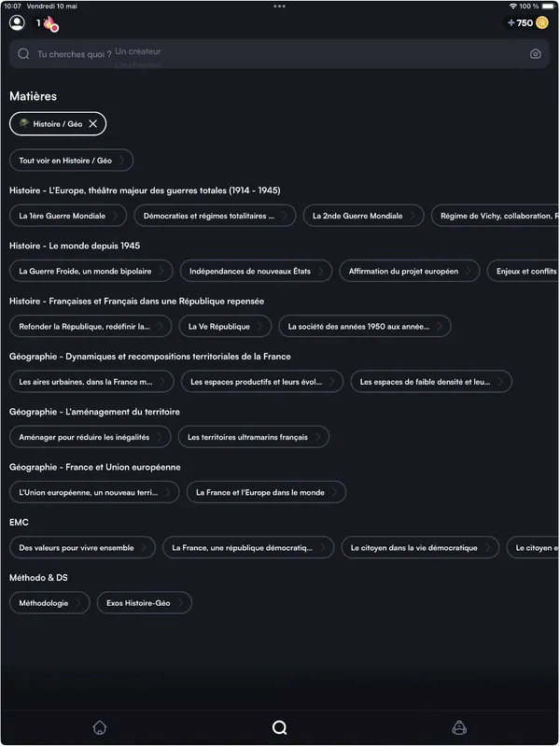Expand 'La 1ère Guerre Mondiale' chapter
The height and width of the screenshot is (746, 560).
click(x=68, y=216)
